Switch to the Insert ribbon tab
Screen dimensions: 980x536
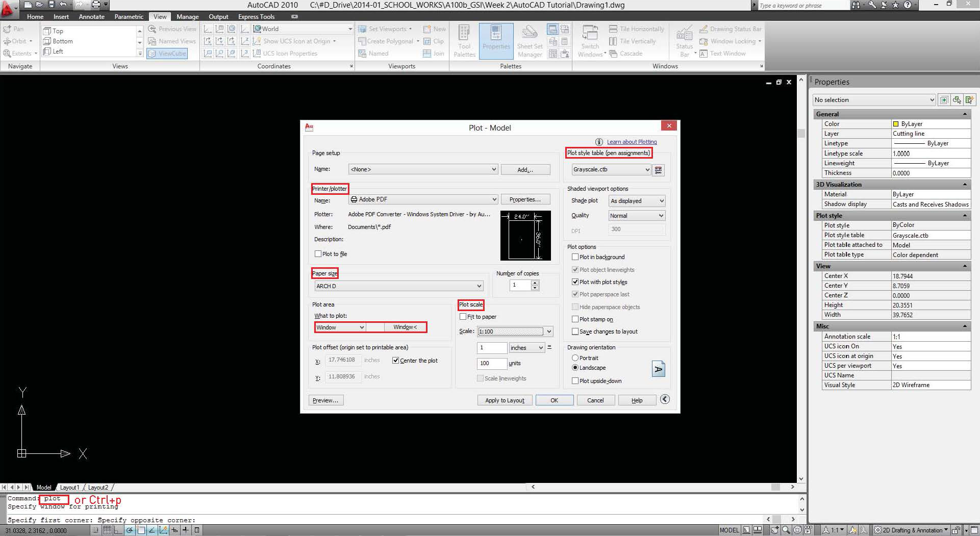click(61, 17)
